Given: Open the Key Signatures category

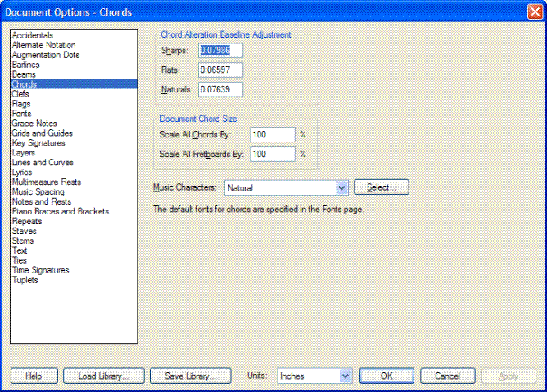Looking at the screenshot, I should (38, 143).
